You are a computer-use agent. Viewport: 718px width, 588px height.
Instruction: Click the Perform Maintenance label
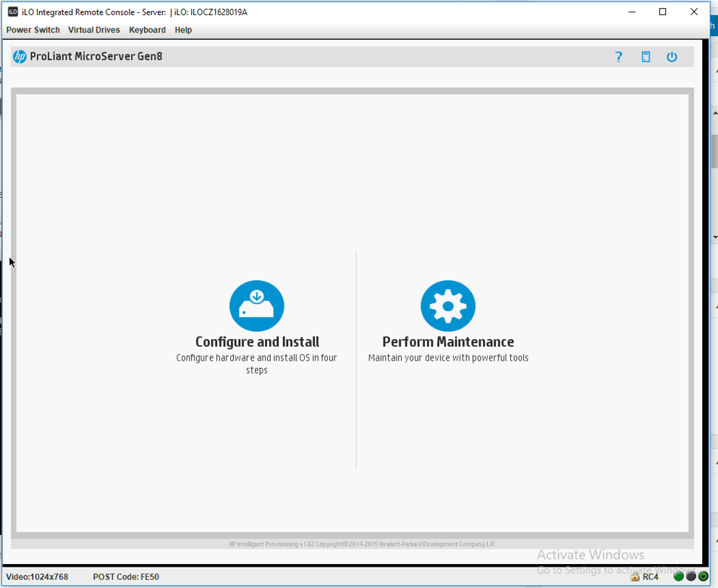pyautogui.click(x=448, y=341)
